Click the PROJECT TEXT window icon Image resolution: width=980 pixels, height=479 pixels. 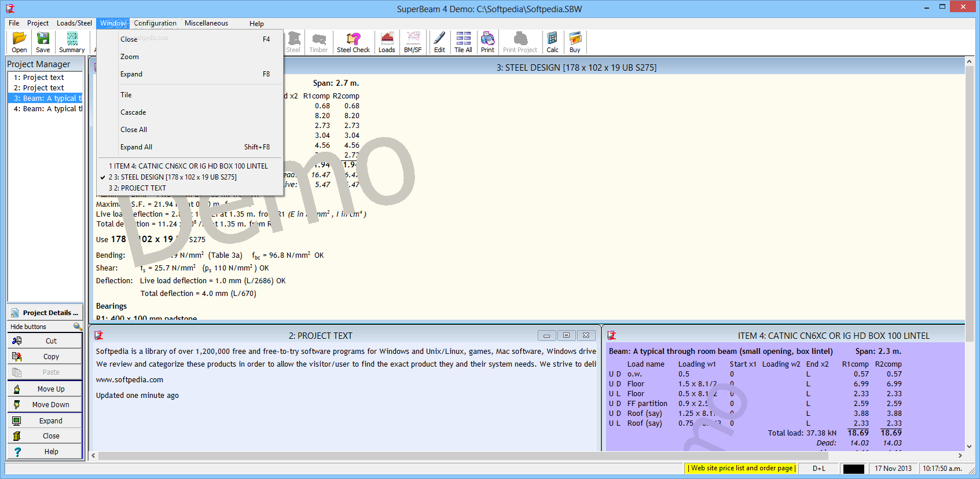point(99,335)
